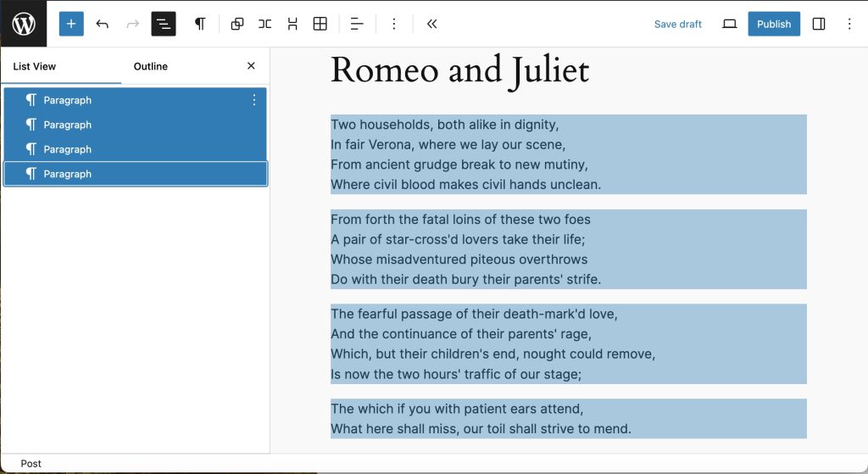Open options for first Paragraph list item
The image size is (868, 474).
254,100
